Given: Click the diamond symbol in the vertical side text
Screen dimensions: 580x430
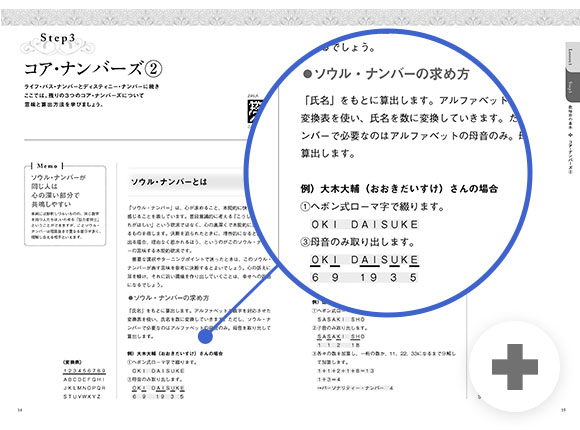Looking at the screenshot, I should pos(570,134).
